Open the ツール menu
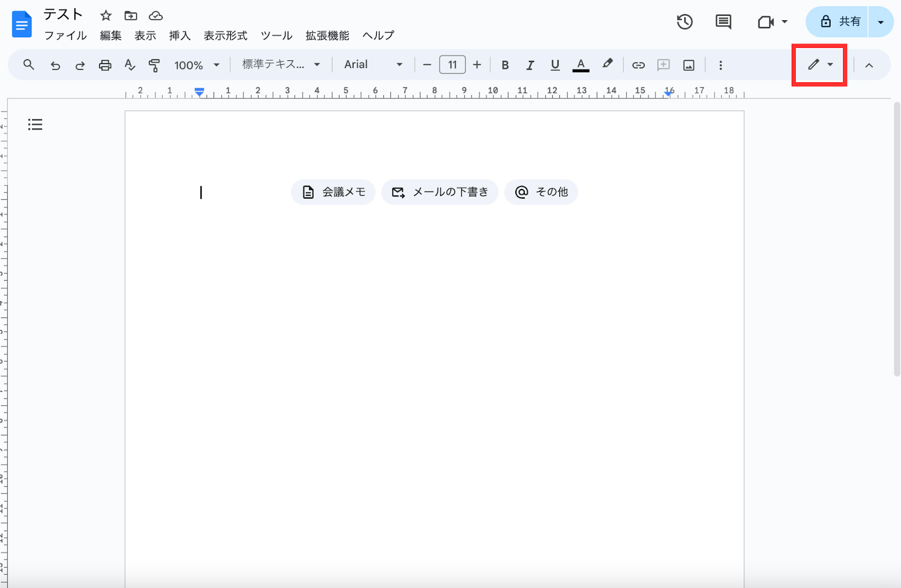Viewport: 901px width, 588px height. (x=276, y=35)
